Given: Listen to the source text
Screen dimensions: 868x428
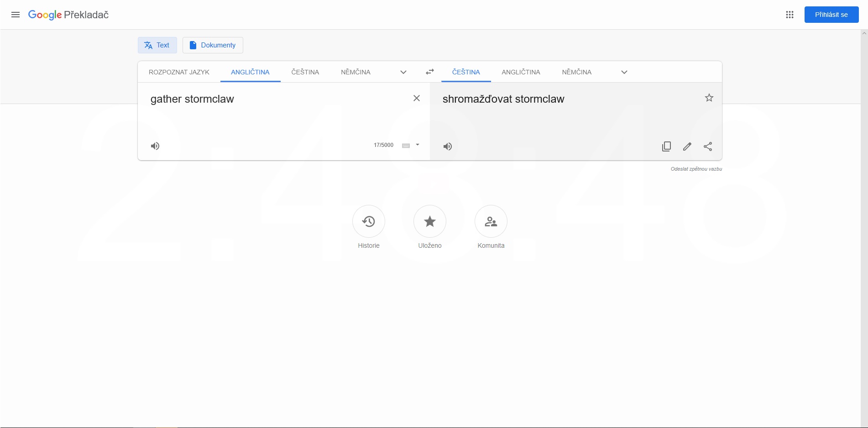Looking at the screenshot, I should click(x=155, y=146).
